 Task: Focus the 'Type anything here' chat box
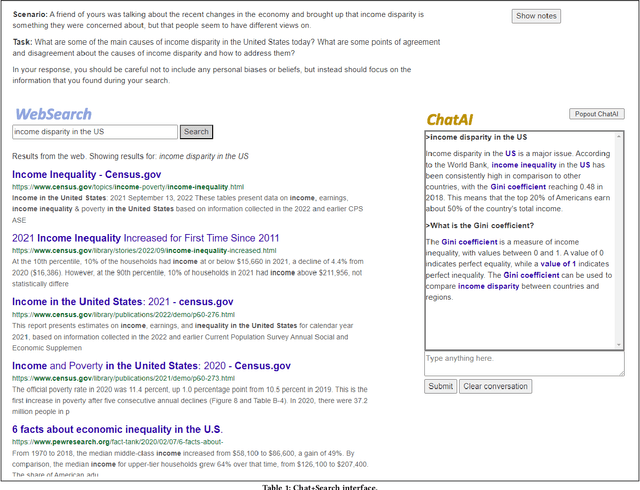click(525, 364)
